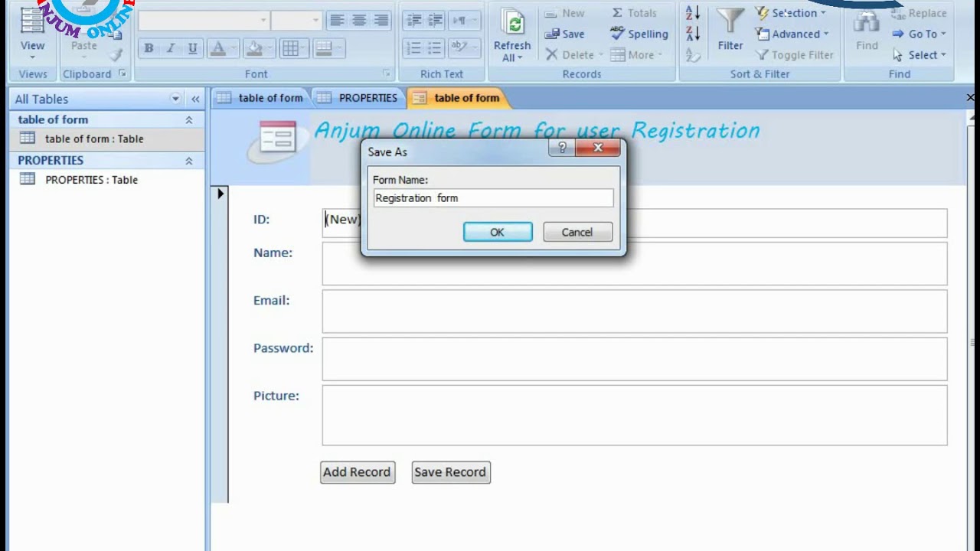Image resolution: width=980 pixels, height=551 pixels.
Task: Click Save in Records group
Action: 565,34
